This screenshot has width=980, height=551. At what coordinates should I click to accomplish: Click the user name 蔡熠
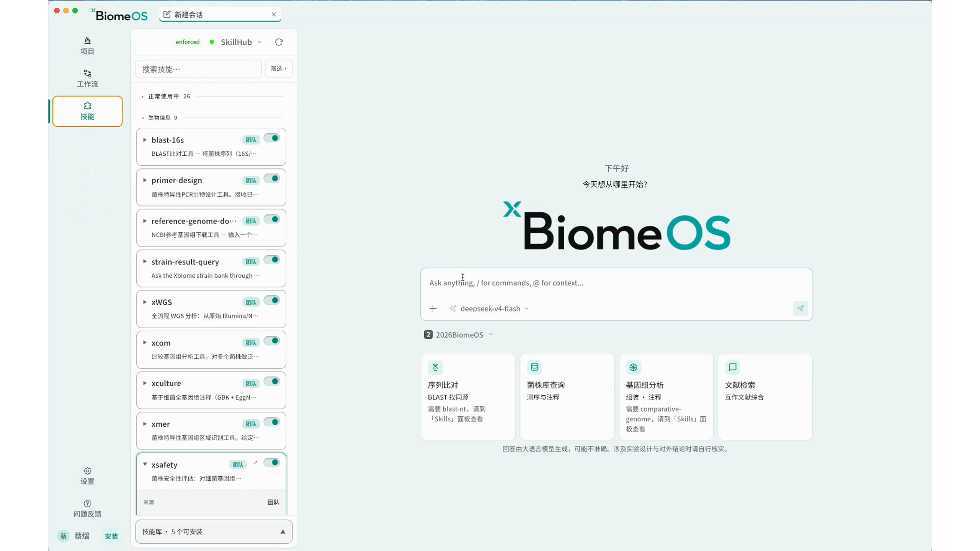click(x=82, y=536)
